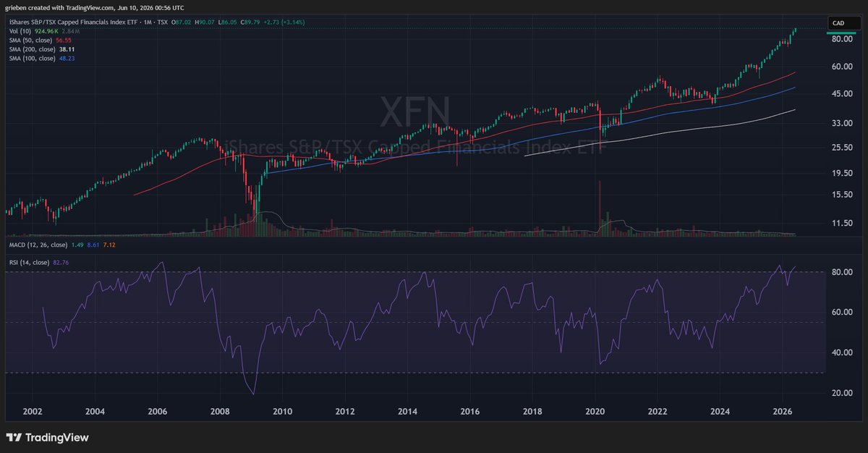
Task: Click 20.00 on the RSI axis
Action: 841,393
